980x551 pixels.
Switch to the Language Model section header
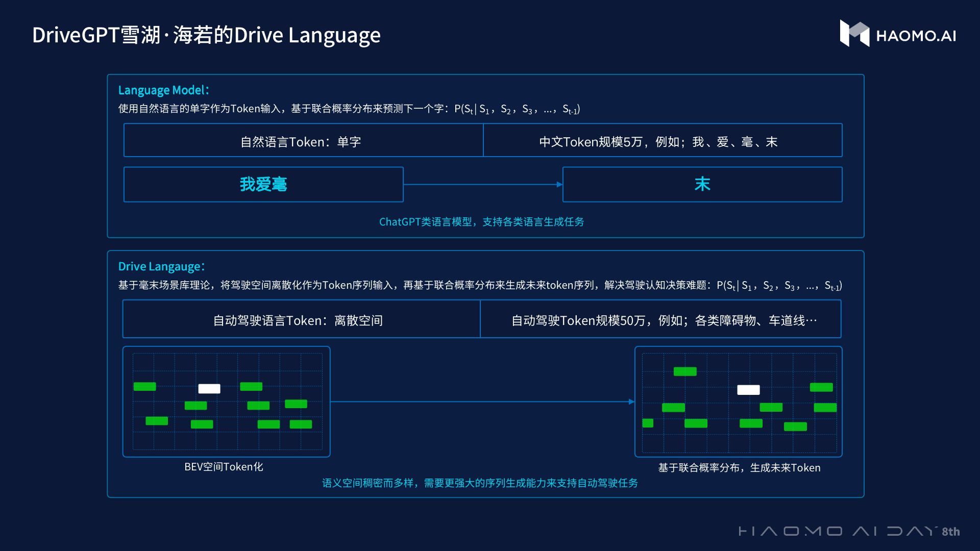click(x=163, y=90)
